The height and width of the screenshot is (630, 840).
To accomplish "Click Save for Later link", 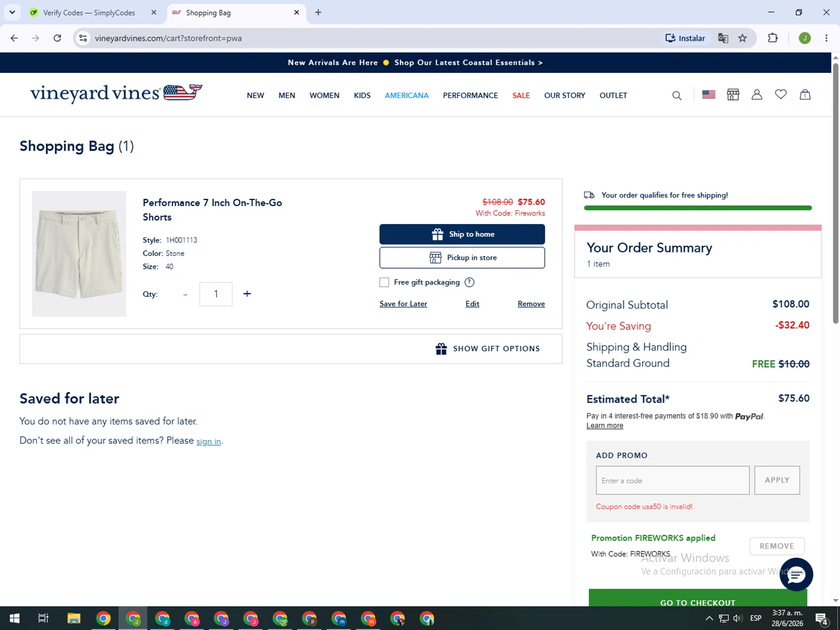I will tap(403, 304).
